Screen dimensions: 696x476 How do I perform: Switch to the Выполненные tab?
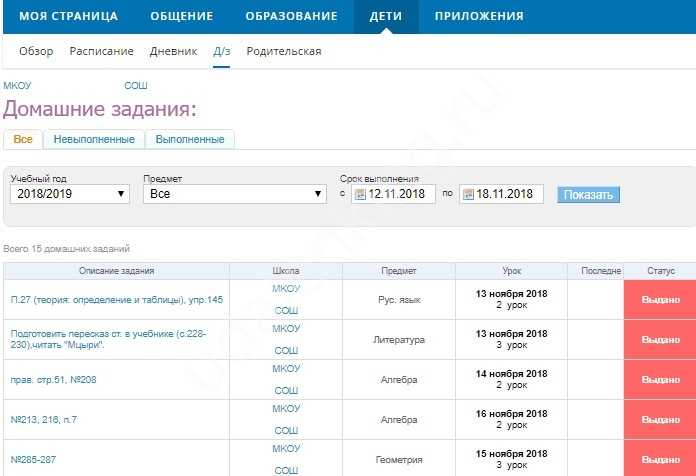(x=190, y=139)
